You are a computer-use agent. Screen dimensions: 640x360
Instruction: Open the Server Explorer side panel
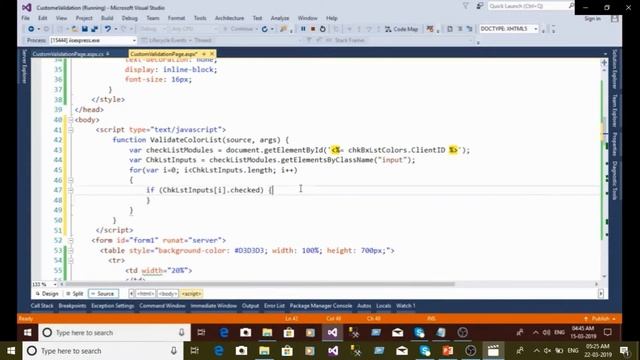pos(24,67)
